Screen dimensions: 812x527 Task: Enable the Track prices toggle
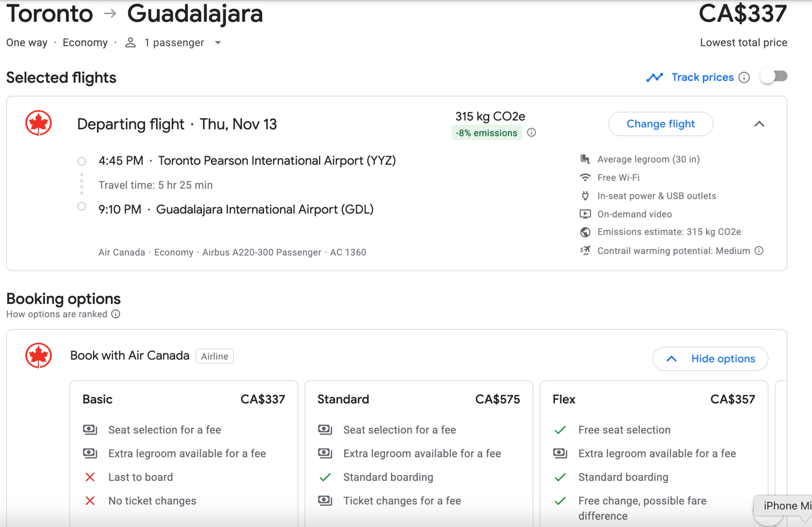(773, 77)
